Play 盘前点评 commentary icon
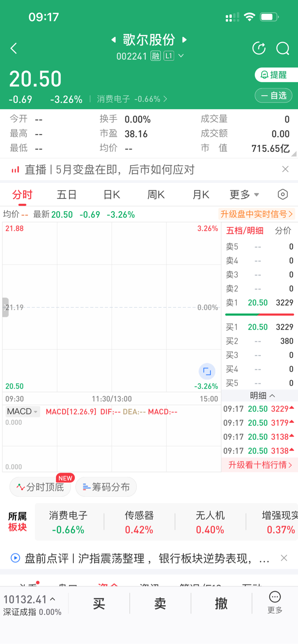The width and height of the screenshot is (298, 644). coord(15,558)
